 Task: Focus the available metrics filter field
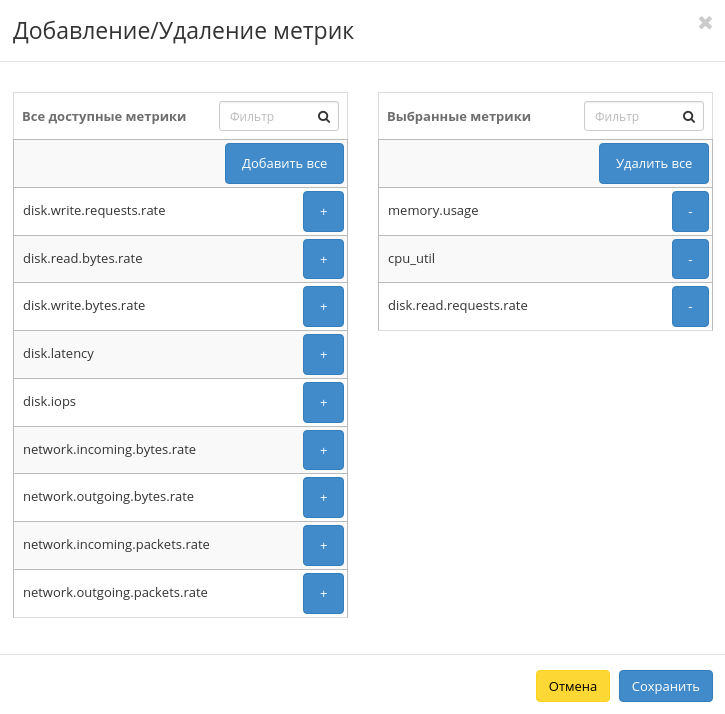click(x=268, y=116)
